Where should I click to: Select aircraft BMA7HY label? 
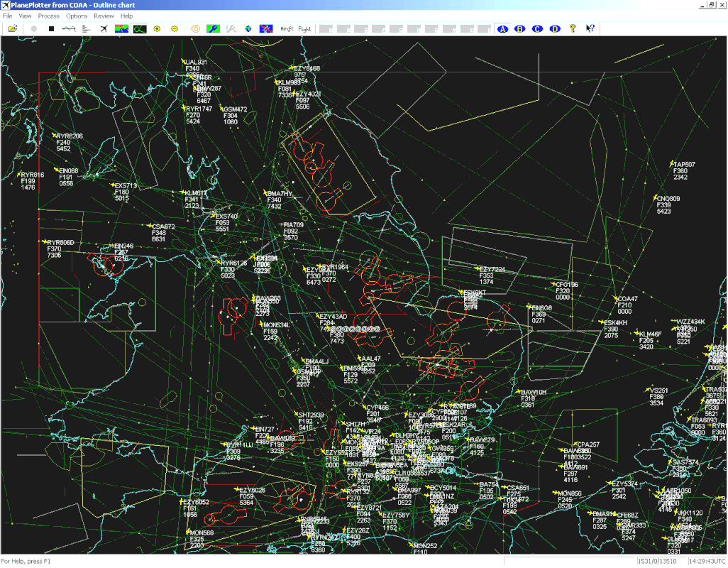[x=280, y=194]
